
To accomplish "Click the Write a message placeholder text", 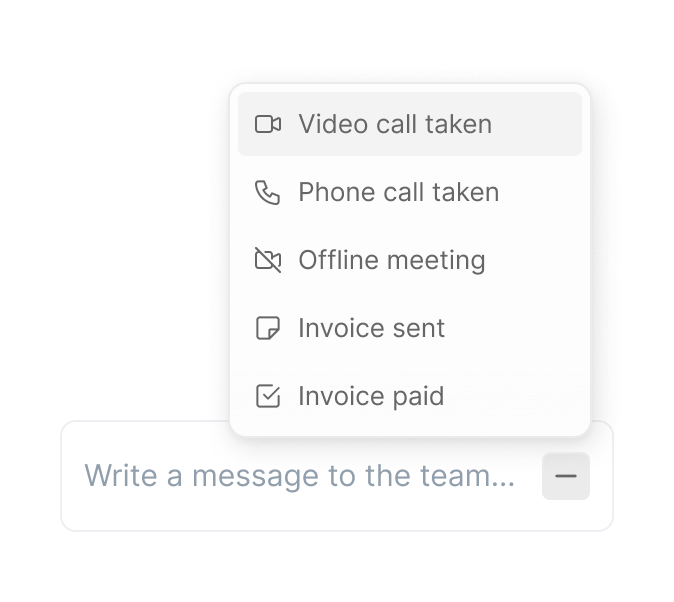I will pyautogui.click(x=300, y=476).
